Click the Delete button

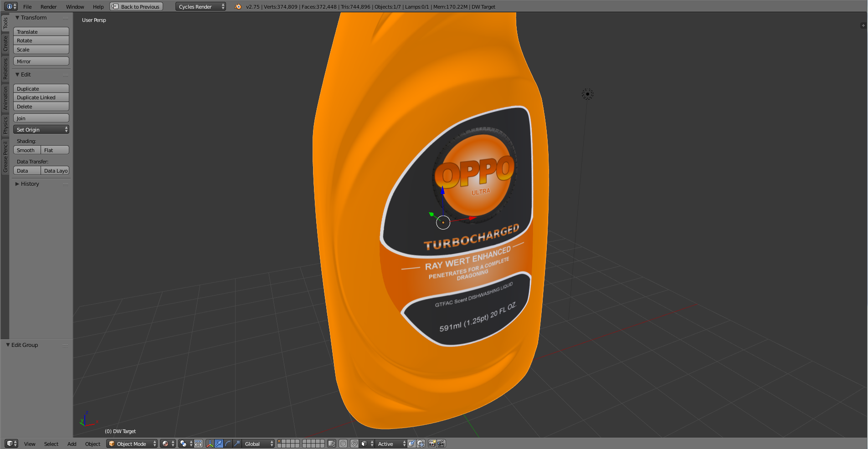point(41,106)
